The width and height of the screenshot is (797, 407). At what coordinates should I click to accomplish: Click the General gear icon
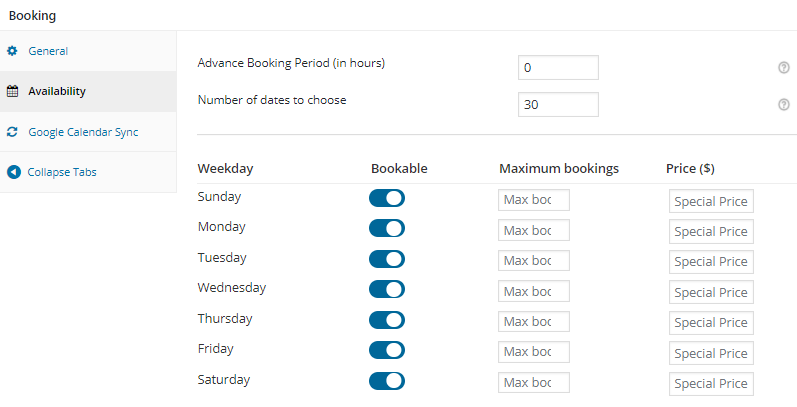pos(13,50)
